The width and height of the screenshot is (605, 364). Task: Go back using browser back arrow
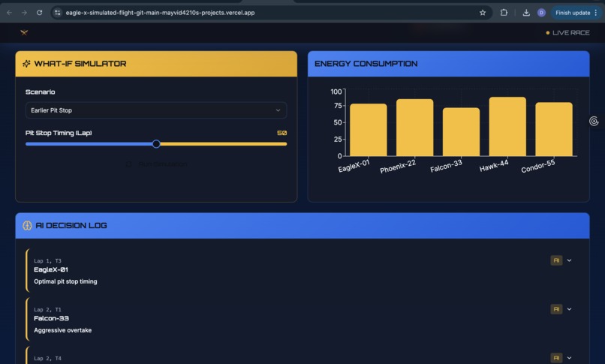9,13
